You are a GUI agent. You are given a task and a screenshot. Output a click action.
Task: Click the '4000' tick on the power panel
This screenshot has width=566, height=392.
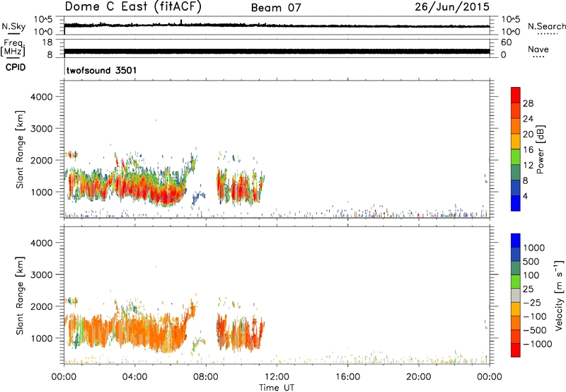click(42, 97)
